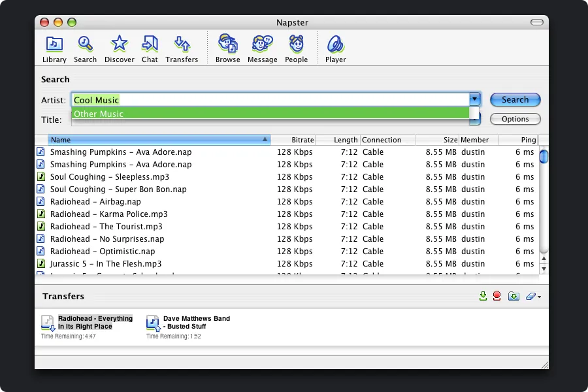This screenshot has height=392, width=588.
Task: Select Radiohead – Karma Police.mp3 row
Action: pos(287,214)
